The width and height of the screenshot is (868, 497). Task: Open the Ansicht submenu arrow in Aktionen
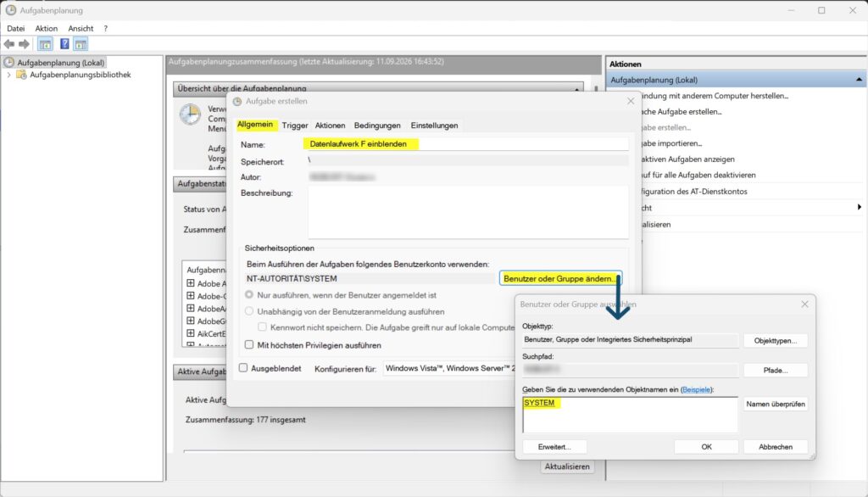point(860,207)
